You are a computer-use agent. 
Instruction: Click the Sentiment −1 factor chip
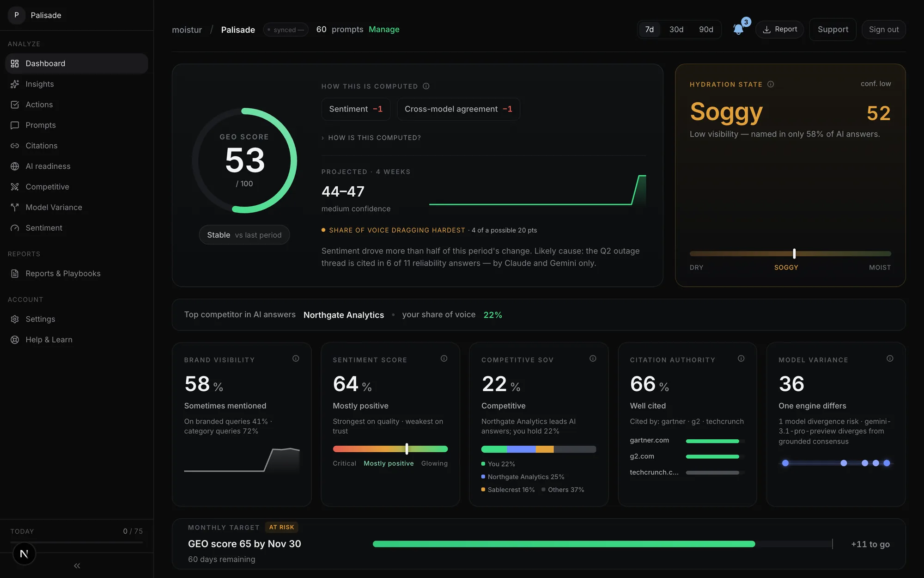[356, 109]
